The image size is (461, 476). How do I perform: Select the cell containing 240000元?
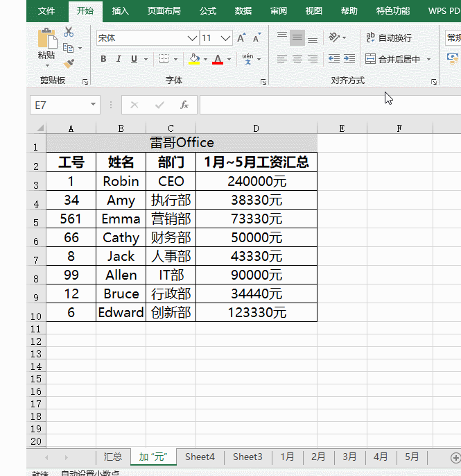[256, 182]
